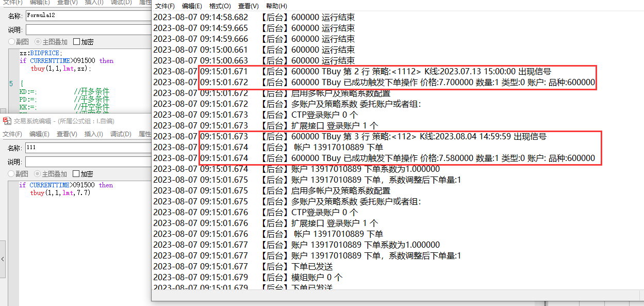Image resolution: width=644 pixels, height=306 pixels.
Task: Click the code line tbuy(1,1,lmt,7.7)
Action: coord(60,192)
